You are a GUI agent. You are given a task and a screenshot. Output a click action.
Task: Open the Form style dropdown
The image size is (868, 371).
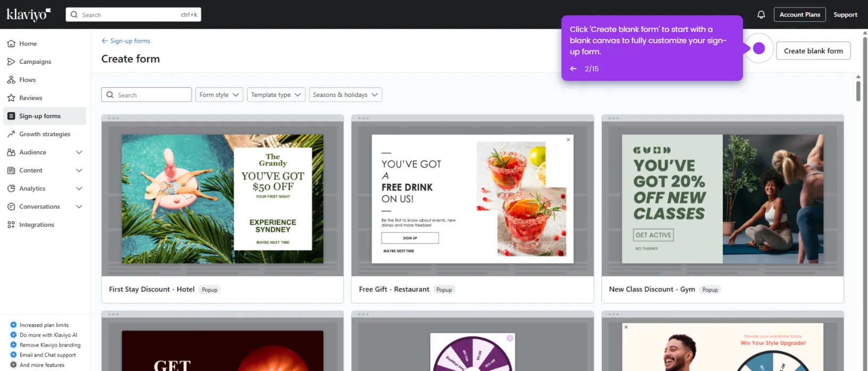click(x=219, y=95)
